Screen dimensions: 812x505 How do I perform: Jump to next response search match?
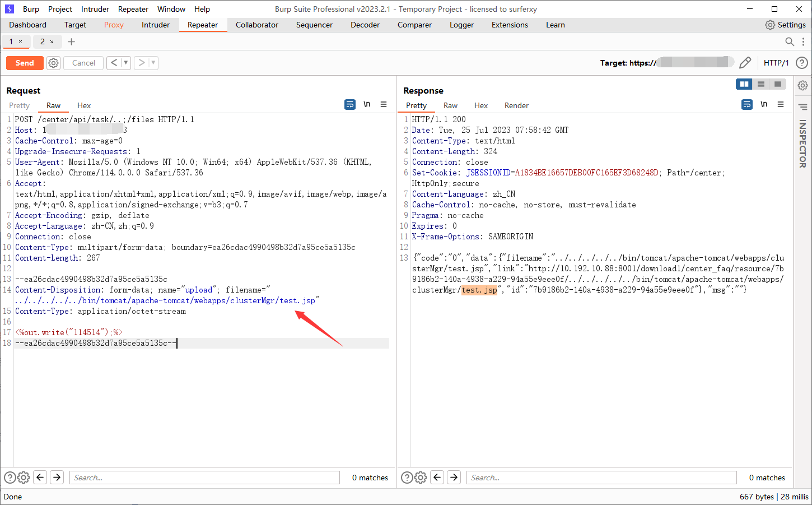(454, 478)
